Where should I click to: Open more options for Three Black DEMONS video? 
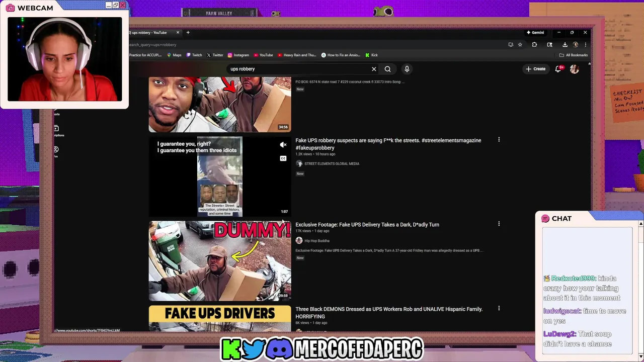(x=499, y=308)
